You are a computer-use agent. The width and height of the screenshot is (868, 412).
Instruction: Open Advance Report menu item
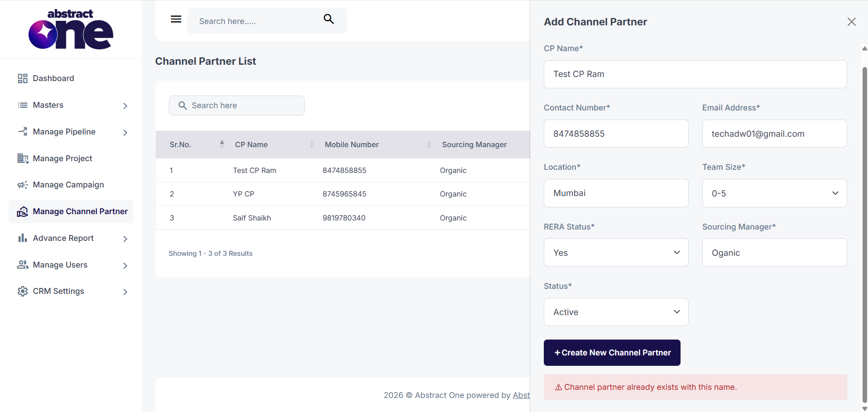click(x=63, y=238)
